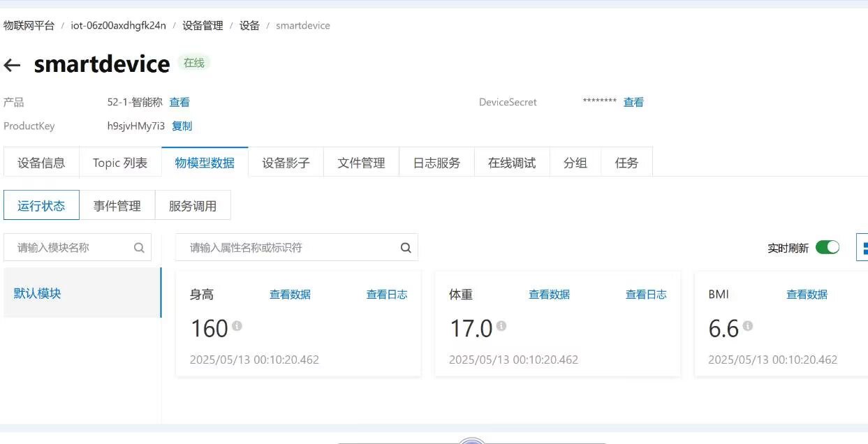Viewport: 868px width, 444px height.
Task: Select the 物模型数据 tab
Action: point(205,163)
